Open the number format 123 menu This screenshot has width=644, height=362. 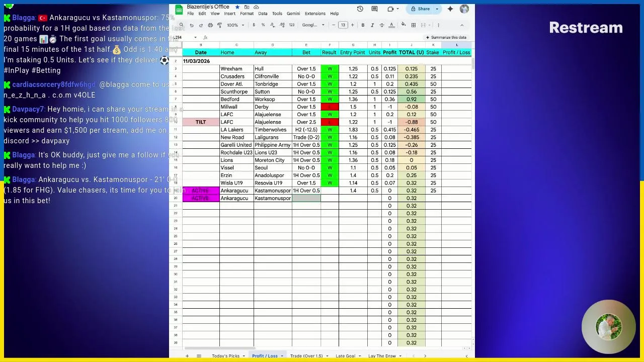(x=291, y=25)
